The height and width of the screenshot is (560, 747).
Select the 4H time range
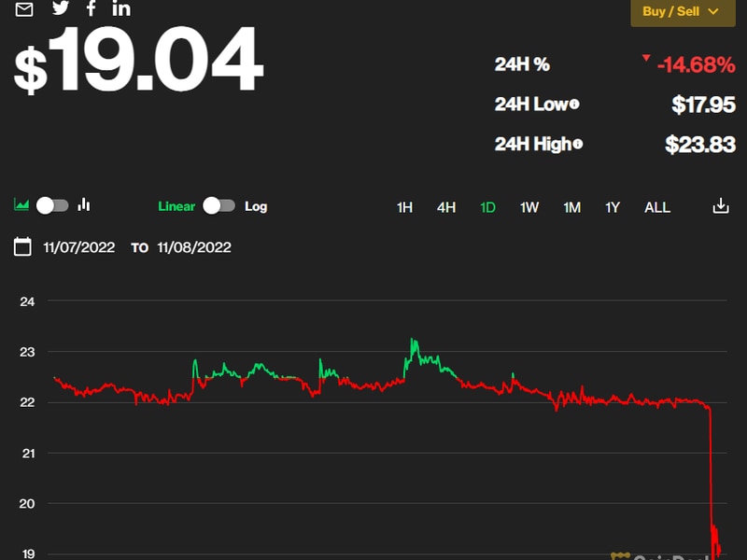coord(446,207)
